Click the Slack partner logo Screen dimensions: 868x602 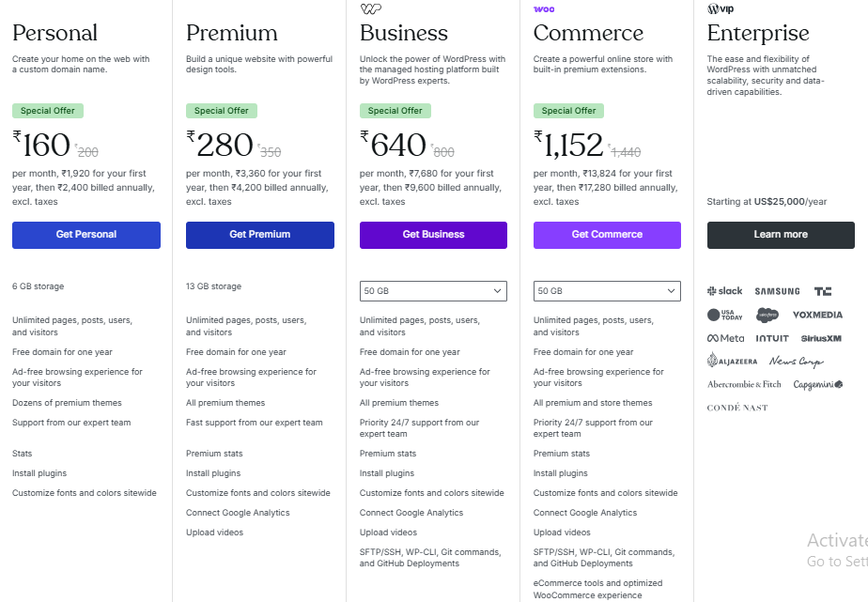(724, 290)
